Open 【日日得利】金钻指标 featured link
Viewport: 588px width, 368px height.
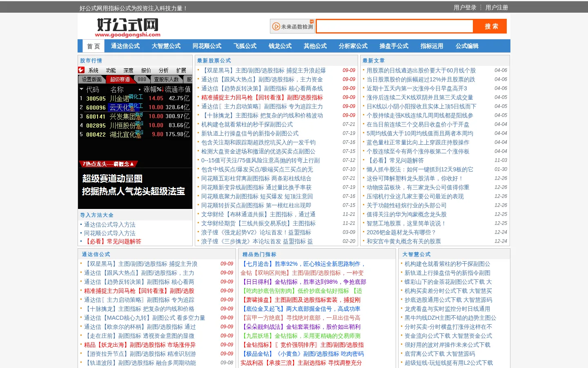[x=303, y=282]
